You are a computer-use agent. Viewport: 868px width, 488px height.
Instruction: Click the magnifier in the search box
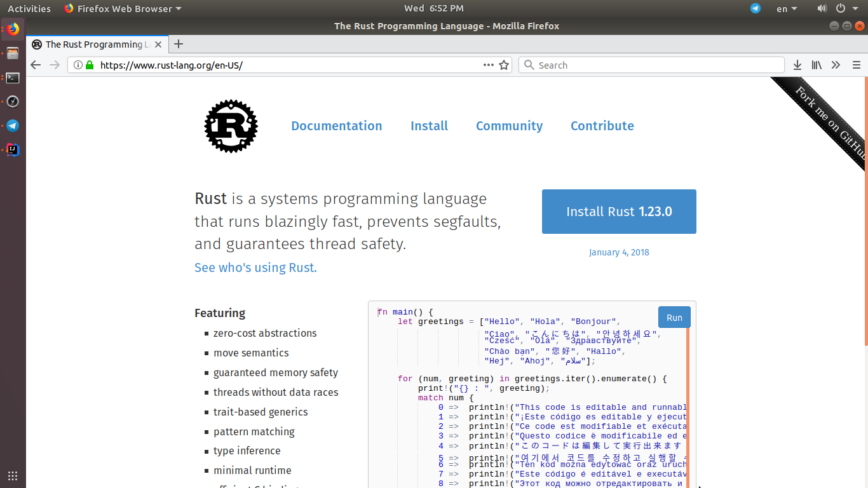[x=529, y=65]
